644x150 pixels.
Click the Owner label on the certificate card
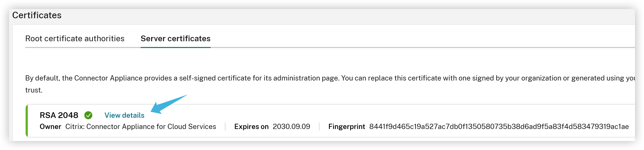51,126
